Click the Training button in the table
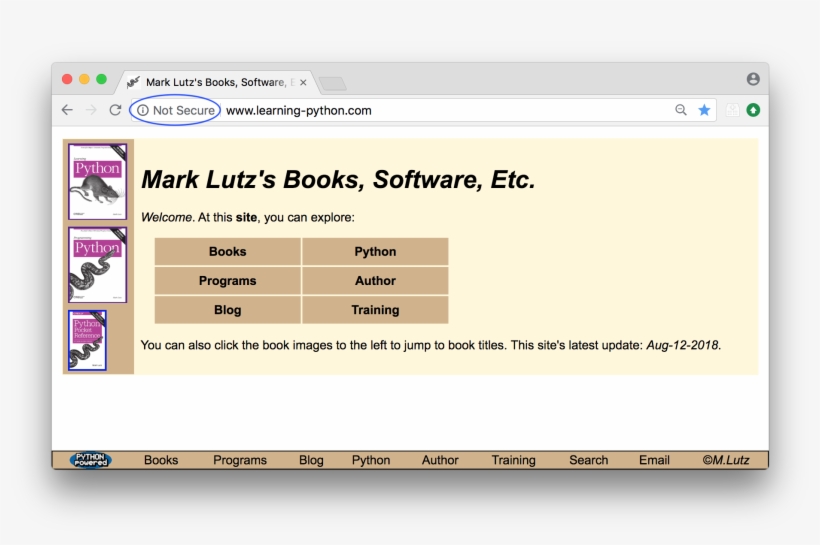Screen dimensions: 820x545 pyautogui.click(x=375, y=310)
